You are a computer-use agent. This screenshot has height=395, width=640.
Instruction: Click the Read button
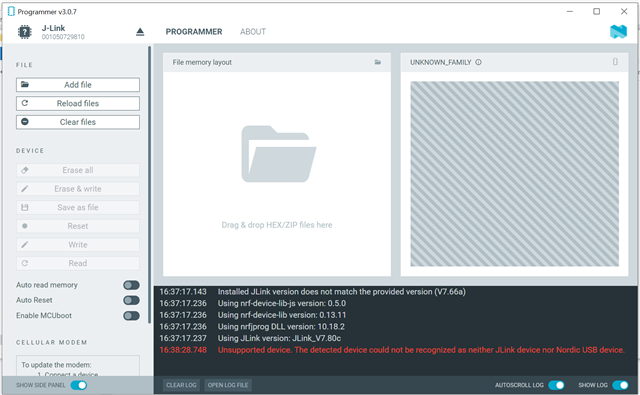[x=78, y=263]
